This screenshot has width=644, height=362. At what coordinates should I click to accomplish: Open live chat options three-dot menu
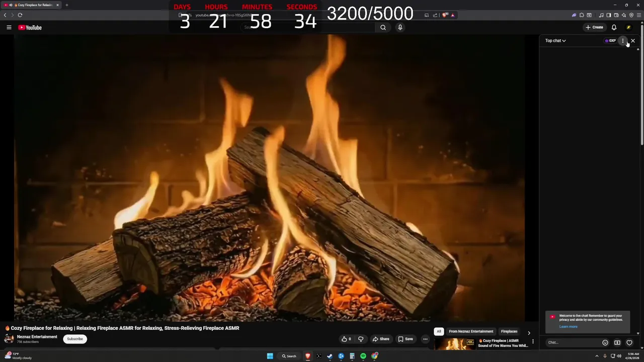coord(623,41)
